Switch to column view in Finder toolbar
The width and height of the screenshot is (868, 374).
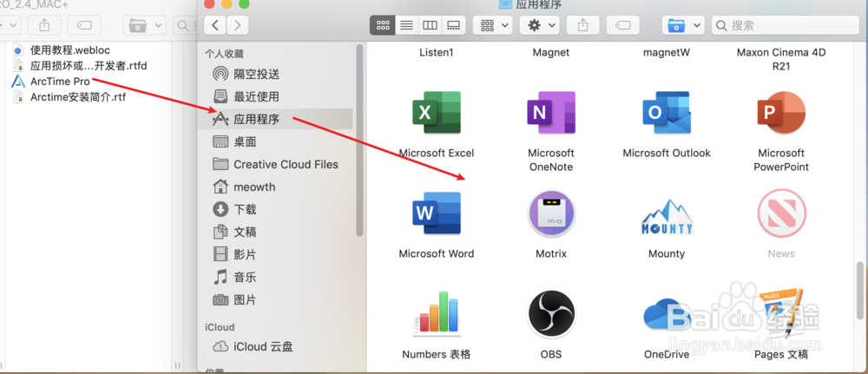tap(431, 25)
